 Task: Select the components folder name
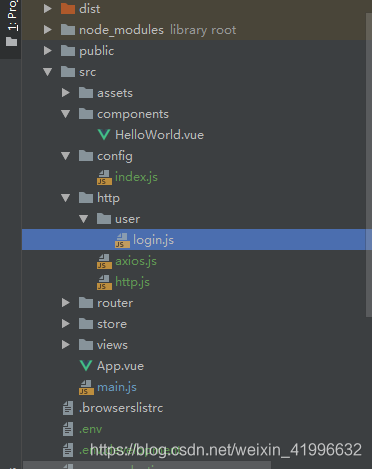133,114
